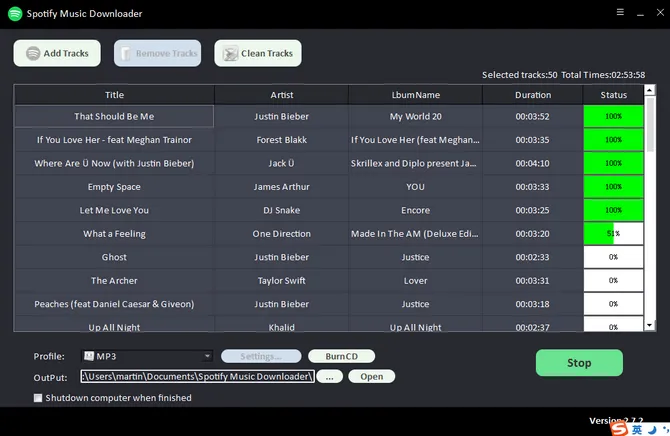Screen dimensions: 670x436
Task: Click the Settings button
Action: point(261,356)
